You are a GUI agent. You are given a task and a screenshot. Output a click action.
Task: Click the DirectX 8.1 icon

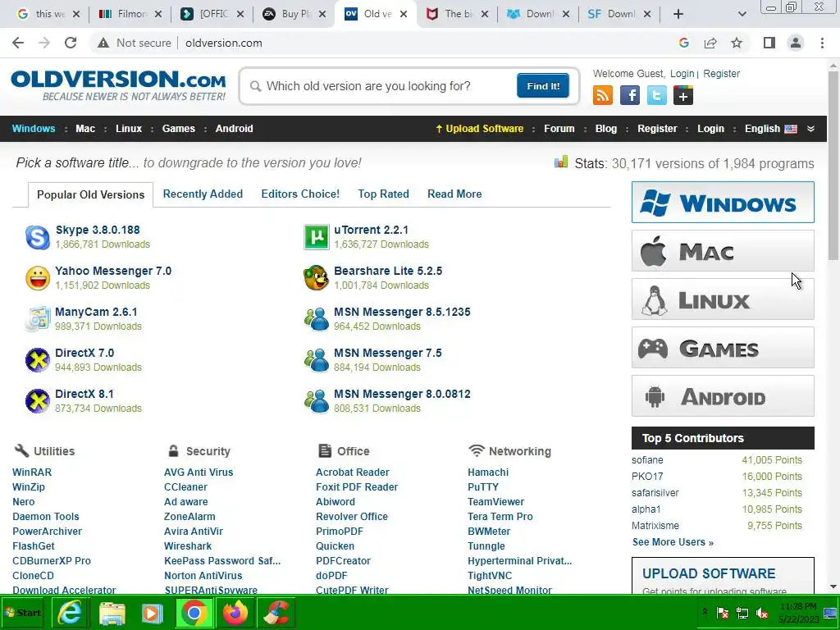[x=38, y=401]
